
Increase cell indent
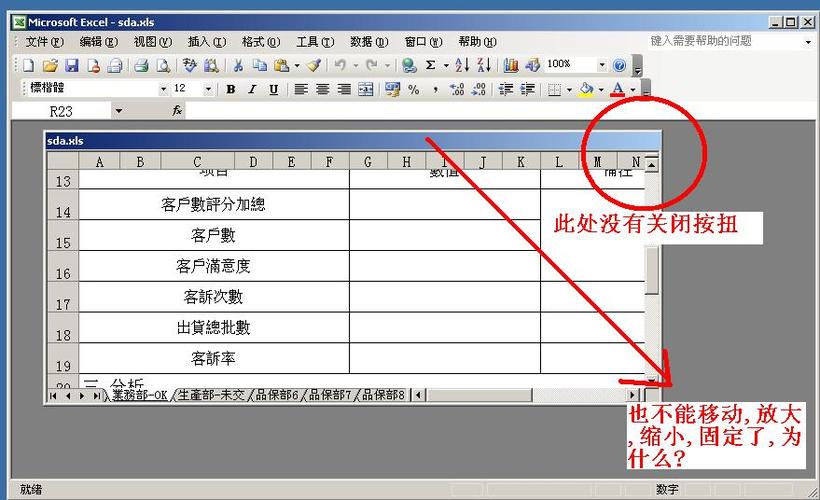527,89
